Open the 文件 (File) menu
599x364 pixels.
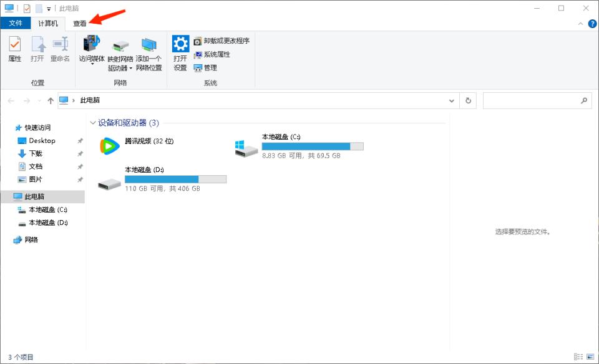(16, 23)
